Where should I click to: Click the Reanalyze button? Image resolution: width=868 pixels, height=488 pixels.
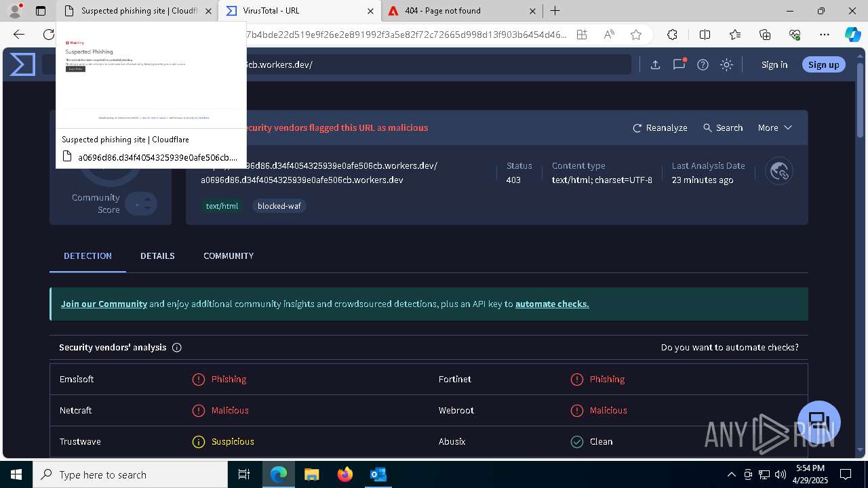[660, 127]
